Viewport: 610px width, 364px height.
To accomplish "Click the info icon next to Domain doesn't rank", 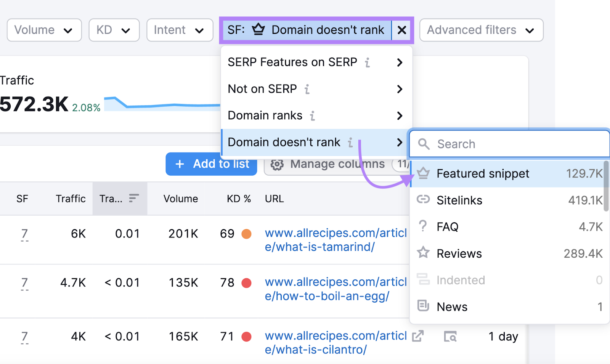I will pos(350,143).
